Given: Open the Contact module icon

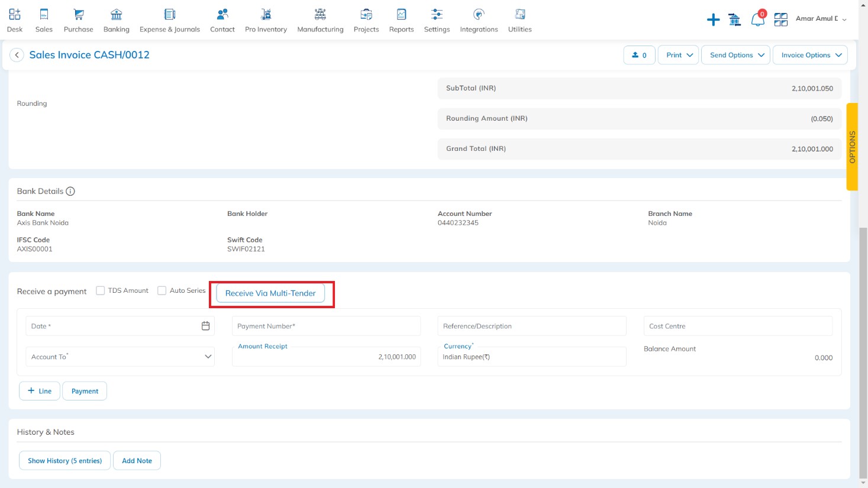Looking at the screenshot, I should click(x=222, y=14).
